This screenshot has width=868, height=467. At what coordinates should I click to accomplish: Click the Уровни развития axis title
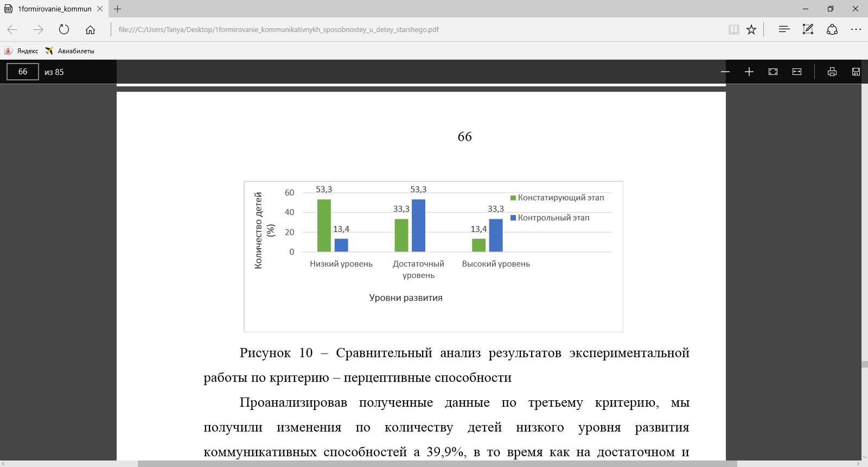tap(406, 298)
